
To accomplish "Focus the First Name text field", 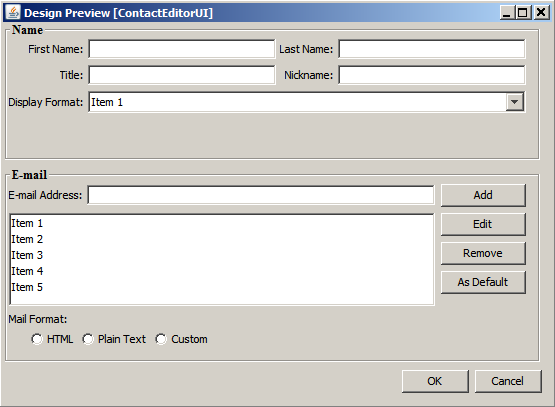I will [182, 49].
